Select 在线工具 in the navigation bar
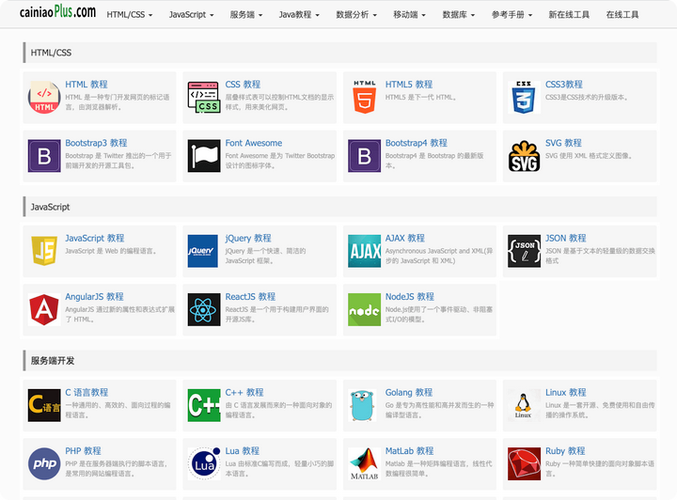 pos(622,15)
